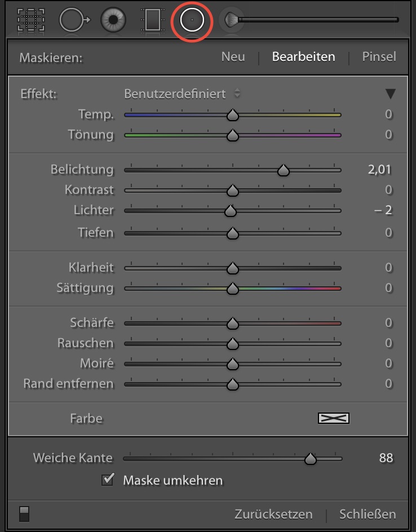Image resolution: width=416 pixels, height=532 pixels.
Task: Open the Effekt Benutzerdefiniert preset dropdown
Action: (x=182, y=94)
